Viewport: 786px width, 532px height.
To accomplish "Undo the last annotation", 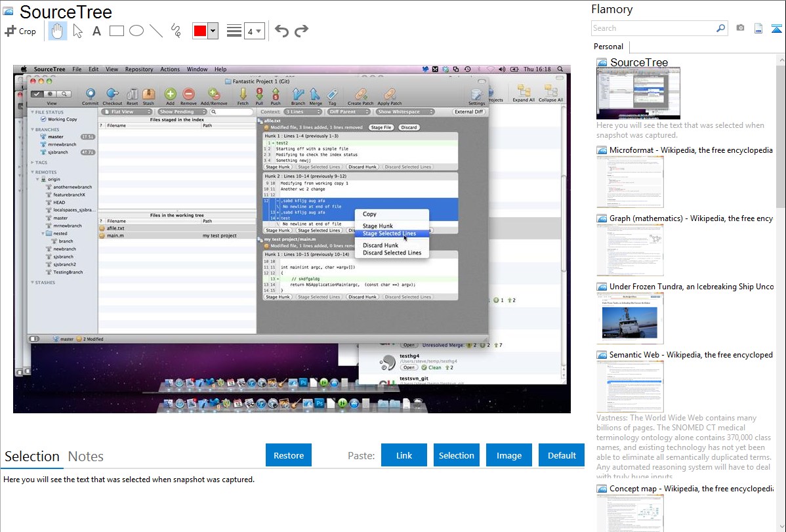I will (281, 31).
